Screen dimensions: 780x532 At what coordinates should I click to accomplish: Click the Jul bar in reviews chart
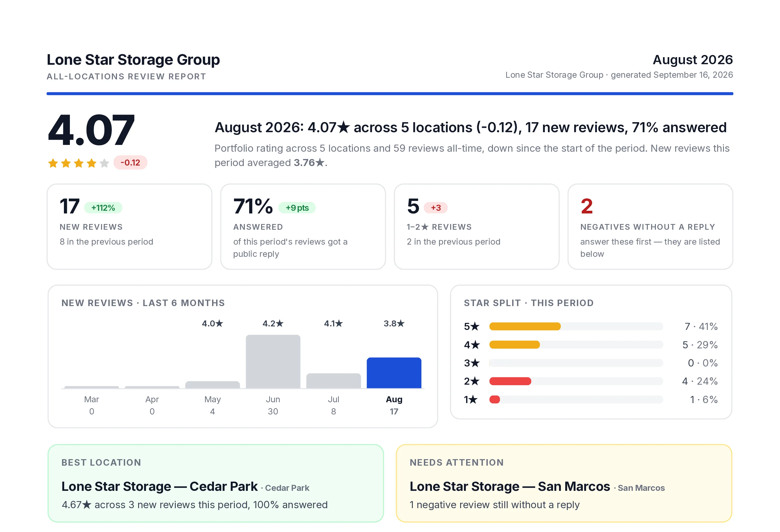click(x=333, y=381)
